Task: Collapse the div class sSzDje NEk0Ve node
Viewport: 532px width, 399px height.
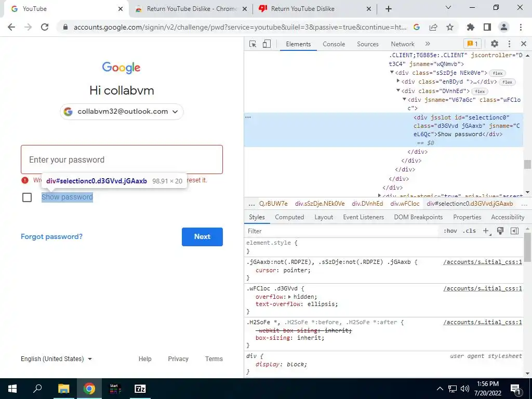Action: (x=392, y=73)
